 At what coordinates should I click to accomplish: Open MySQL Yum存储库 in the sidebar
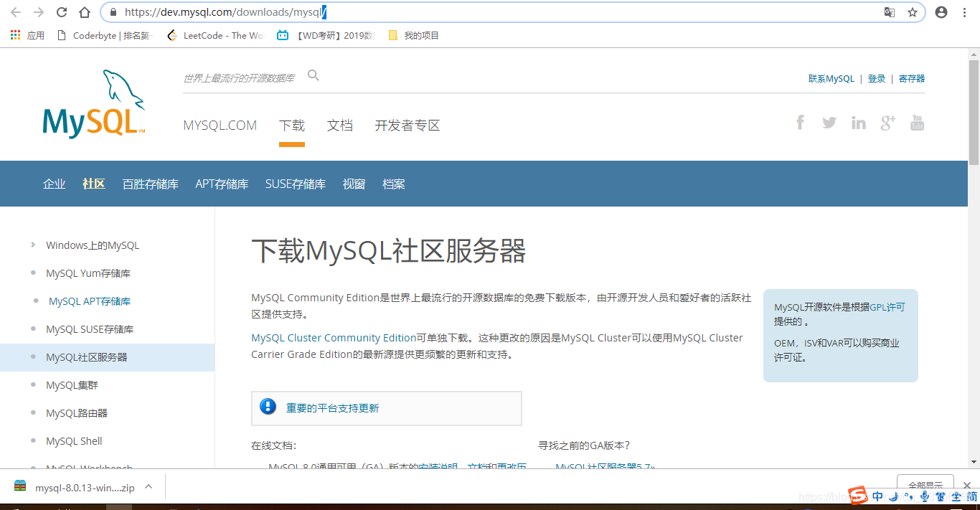88,273
